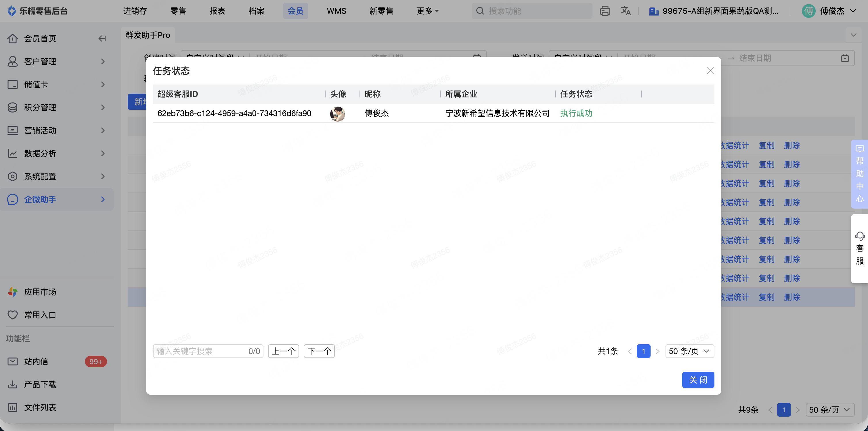Open the 更多 top menu dropdown
868x431 pixels.
[x=427, y=11]
